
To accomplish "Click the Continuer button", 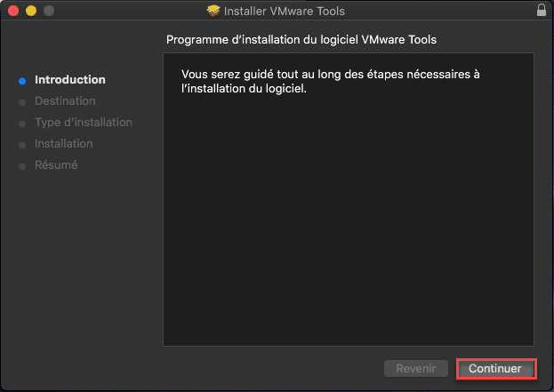I will tap(495, 369).
